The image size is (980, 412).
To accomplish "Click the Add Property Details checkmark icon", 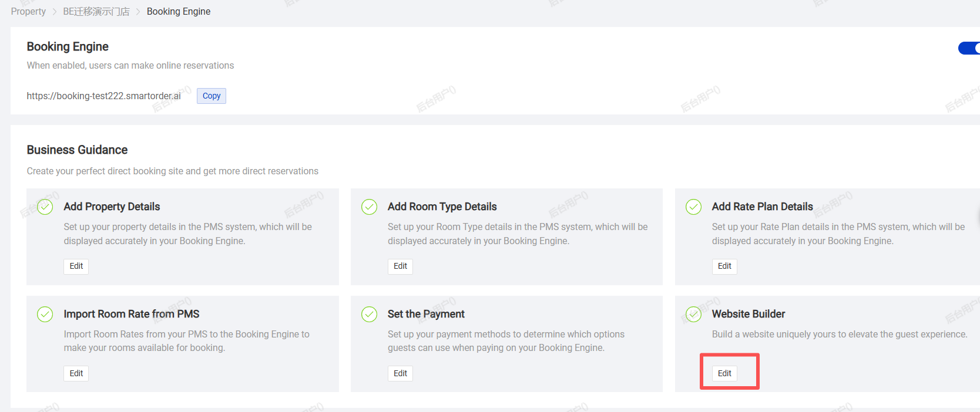I will [45, 207].
